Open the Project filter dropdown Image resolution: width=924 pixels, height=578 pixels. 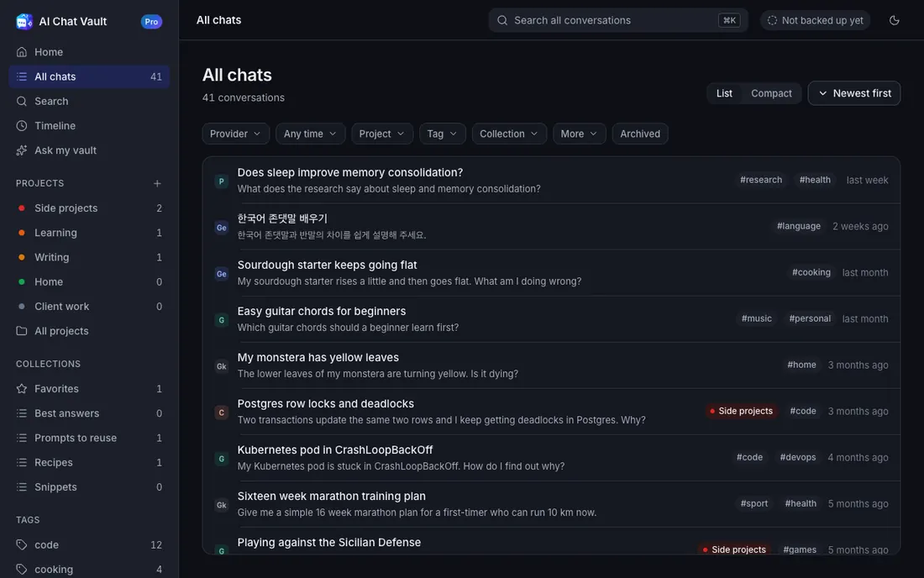tap(382, 134)
